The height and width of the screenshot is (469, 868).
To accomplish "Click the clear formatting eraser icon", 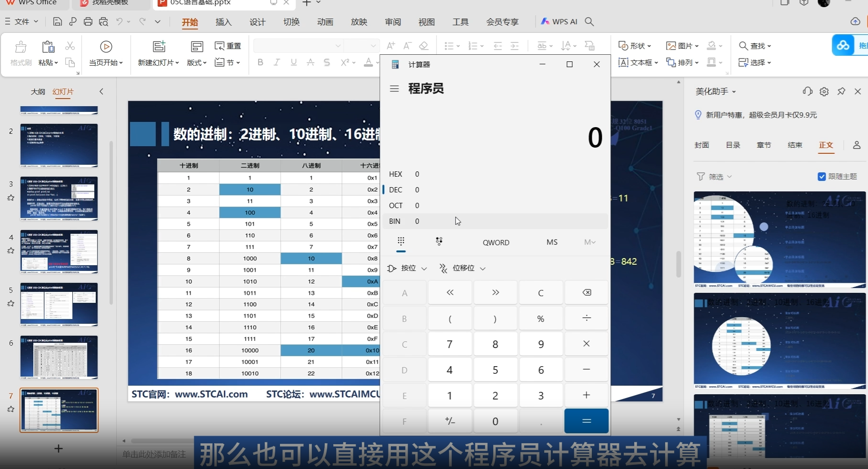I will [x=423, y=46].
